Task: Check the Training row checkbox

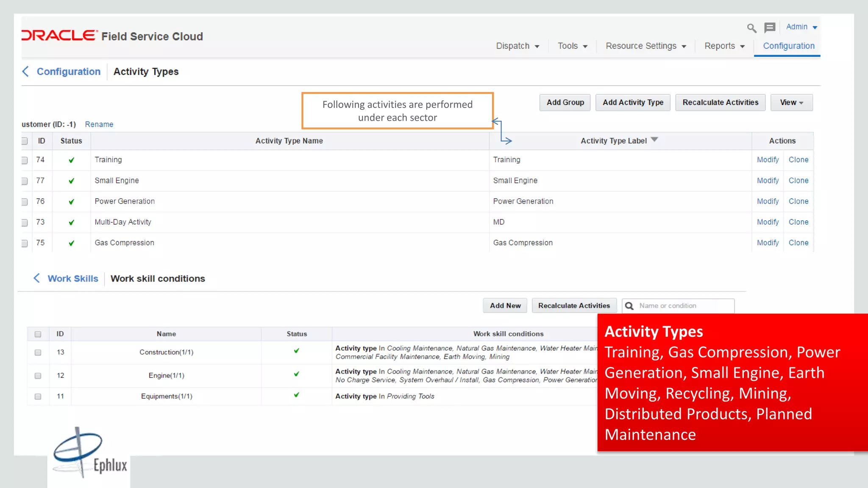Action: pyautogui.click(x=25, y=160)
